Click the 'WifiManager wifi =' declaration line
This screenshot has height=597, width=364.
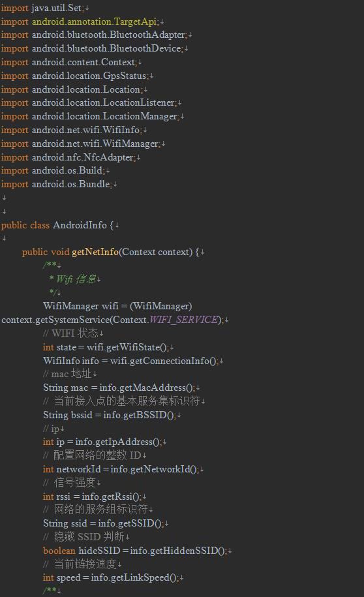tap(117, 306)
